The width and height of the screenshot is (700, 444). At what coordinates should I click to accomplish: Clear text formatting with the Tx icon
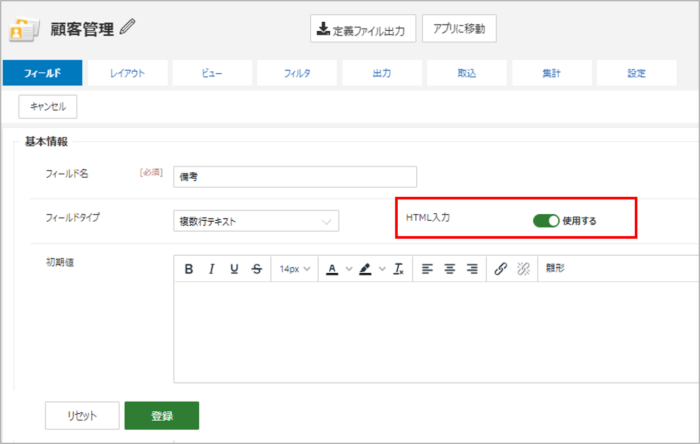click(398, 269)
